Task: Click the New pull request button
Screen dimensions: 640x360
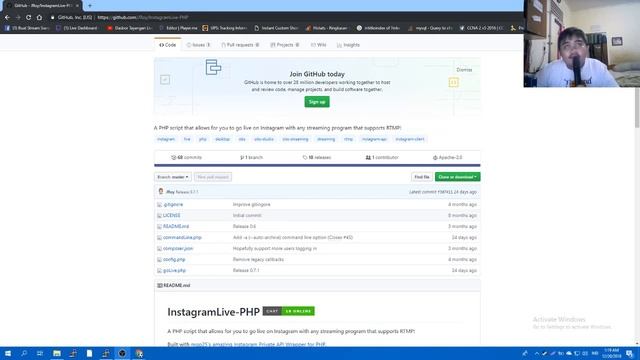Action: point(213,177)
